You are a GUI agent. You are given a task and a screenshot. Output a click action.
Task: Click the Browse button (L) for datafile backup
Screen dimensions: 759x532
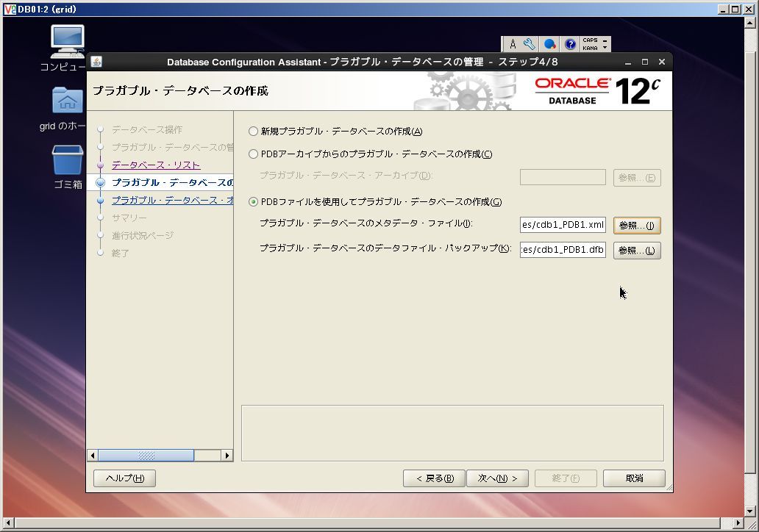[636, 251]
